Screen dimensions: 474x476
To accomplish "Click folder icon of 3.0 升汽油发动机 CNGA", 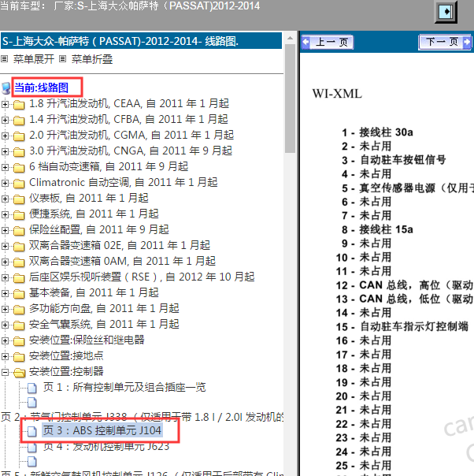I will [x=19, y=152].
